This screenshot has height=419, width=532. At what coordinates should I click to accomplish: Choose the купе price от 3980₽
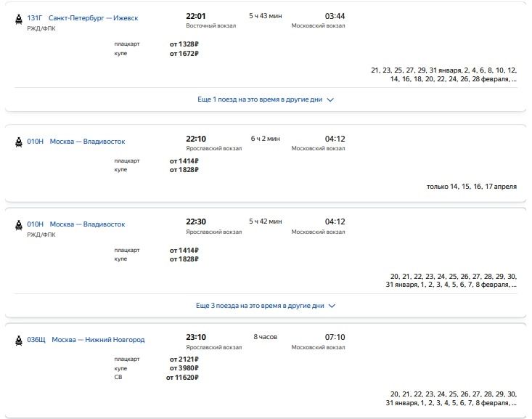(184, 368)
